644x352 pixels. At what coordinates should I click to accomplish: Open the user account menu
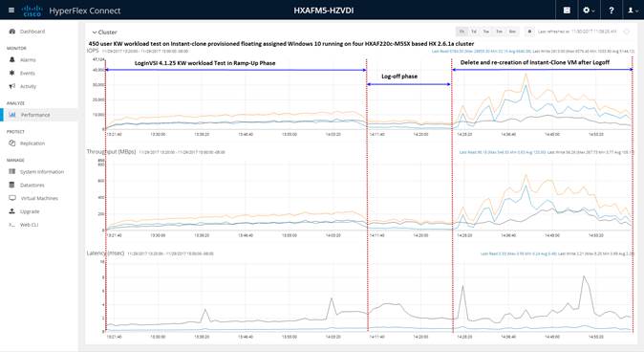pos(633,11)
